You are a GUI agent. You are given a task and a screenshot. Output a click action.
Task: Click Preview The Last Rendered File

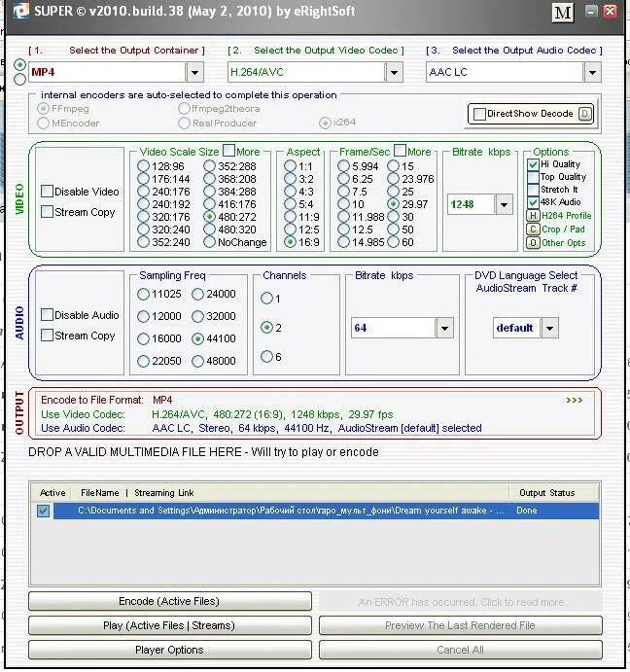click(x=460, y=625)
